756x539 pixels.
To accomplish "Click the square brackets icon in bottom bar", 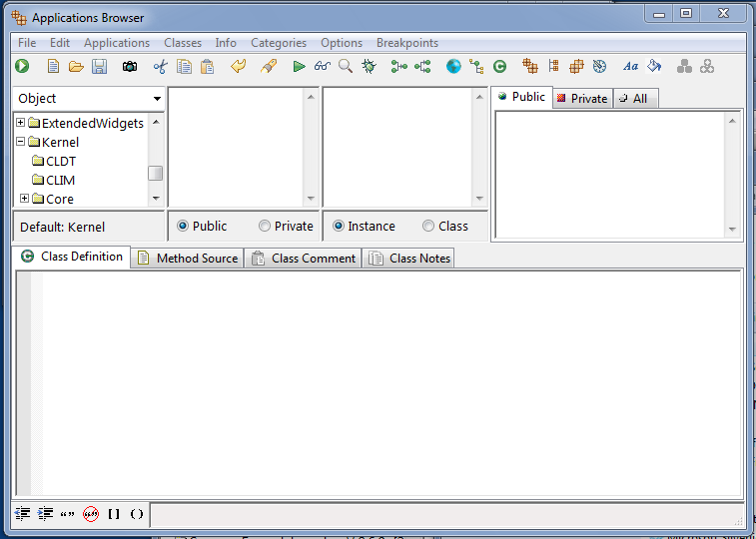I will pos(114,514).
